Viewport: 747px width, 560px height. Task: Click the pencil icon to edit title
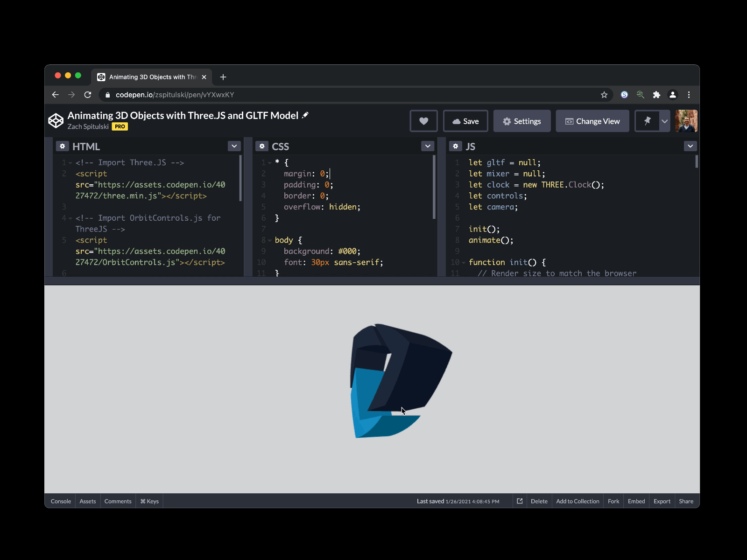tap(305, 115)
